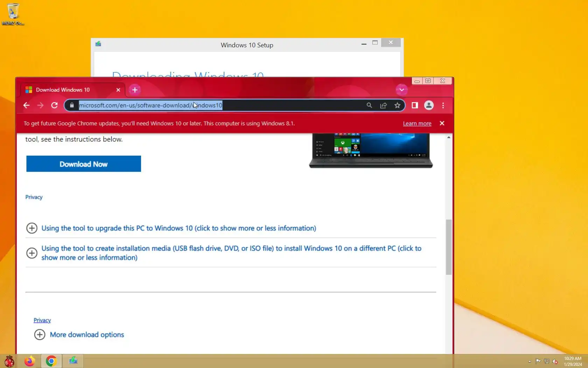The image size is (588, 368).
Task: Open the Chrome side panel
Action: click(x=415, y=105)
